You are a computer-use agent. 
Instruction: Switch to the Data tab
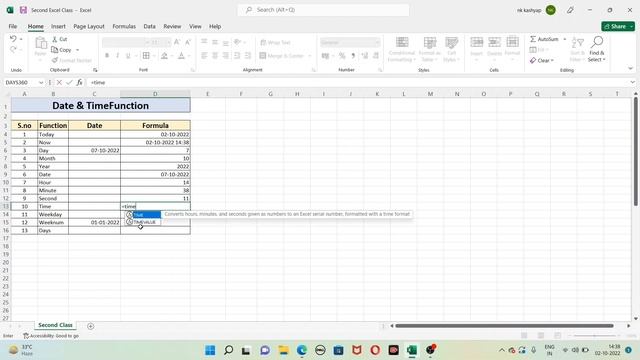[x=149, y=26]
